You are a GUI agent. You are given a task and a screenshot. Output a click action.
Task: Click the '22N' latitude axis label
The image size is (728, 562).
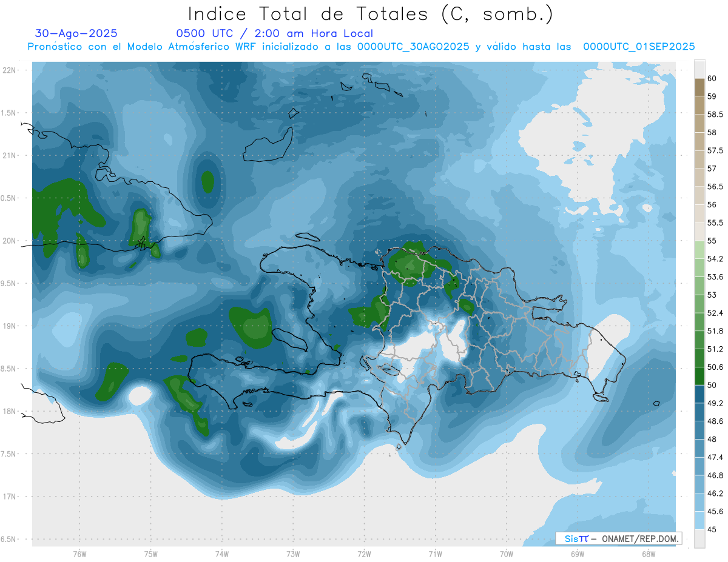click(x=9, y=70)
